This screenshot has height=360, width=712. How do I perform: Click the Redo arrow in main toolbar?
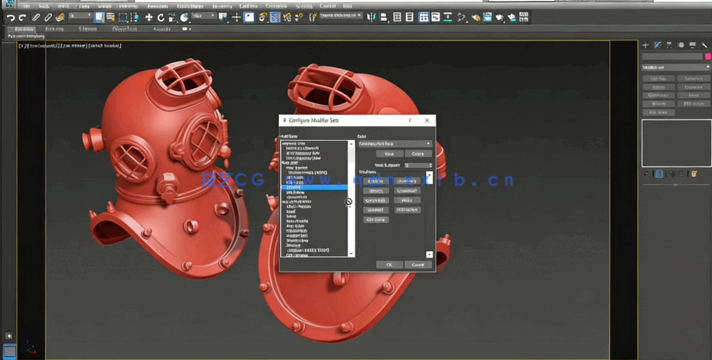pos(22,18)
